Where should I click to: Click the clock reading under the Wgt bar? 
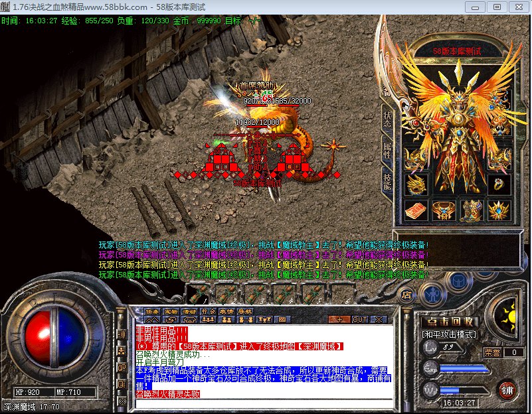459,403
